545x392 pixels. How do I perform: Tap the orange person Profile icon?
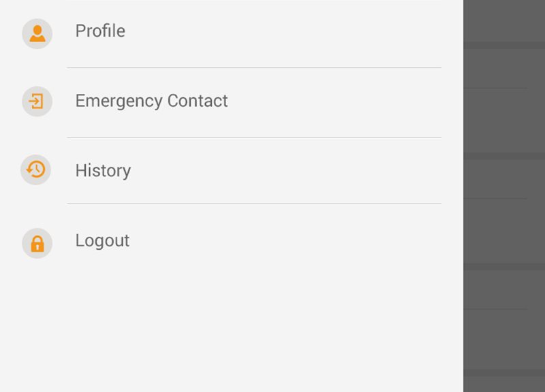tap(37, 33)
